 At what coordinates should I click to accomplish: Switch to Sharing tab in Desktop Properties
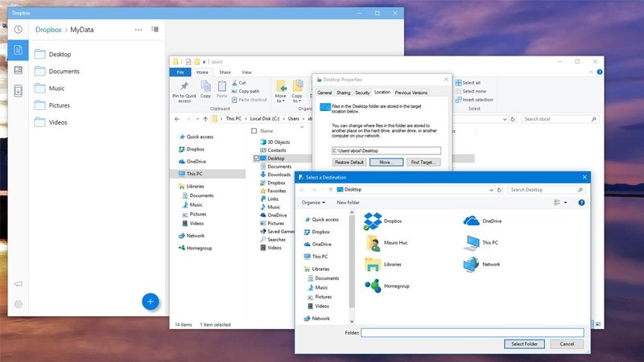(x=344, y=93)
